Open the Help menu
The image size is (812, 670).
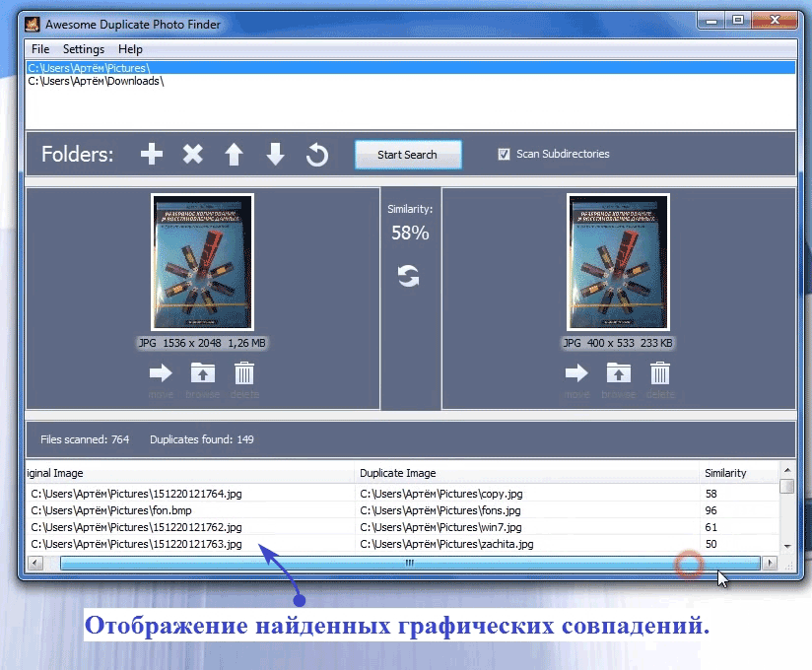[130, 49]
